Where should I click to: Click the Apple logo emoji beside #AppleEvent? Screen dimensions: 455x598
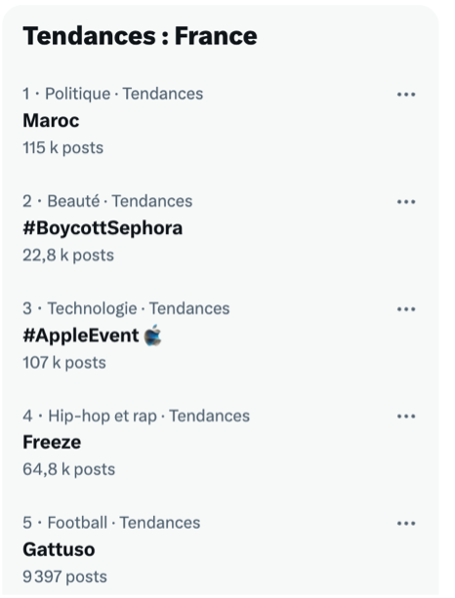[153, 335]
